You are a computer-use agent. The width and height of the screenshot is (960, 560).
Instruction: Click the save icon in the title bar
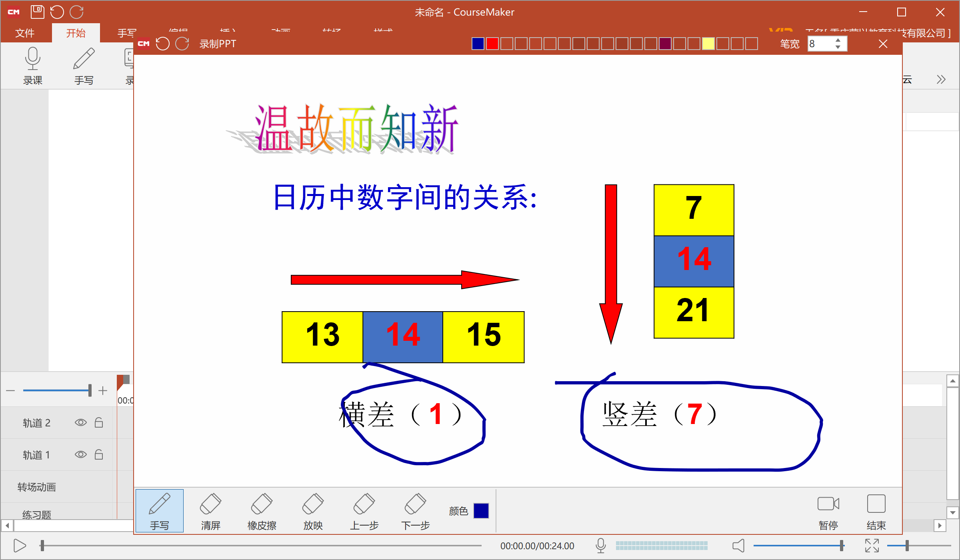click(37, 12)
